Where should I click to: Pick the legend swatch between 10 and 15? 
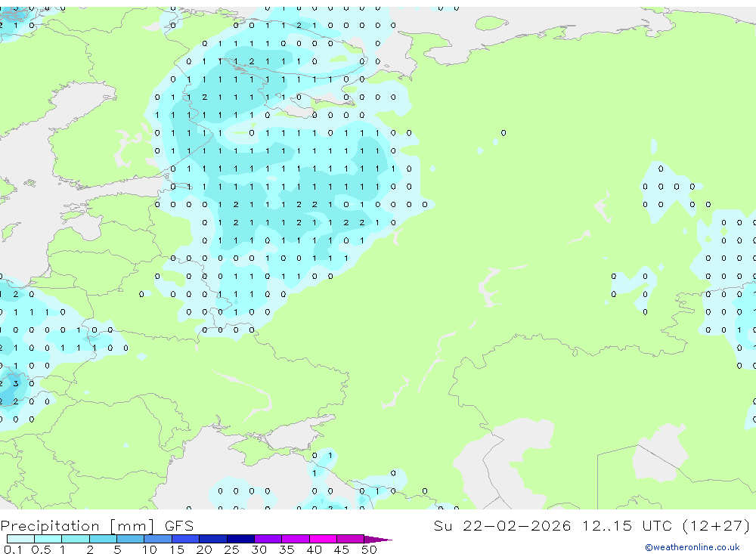pos(158,539)
